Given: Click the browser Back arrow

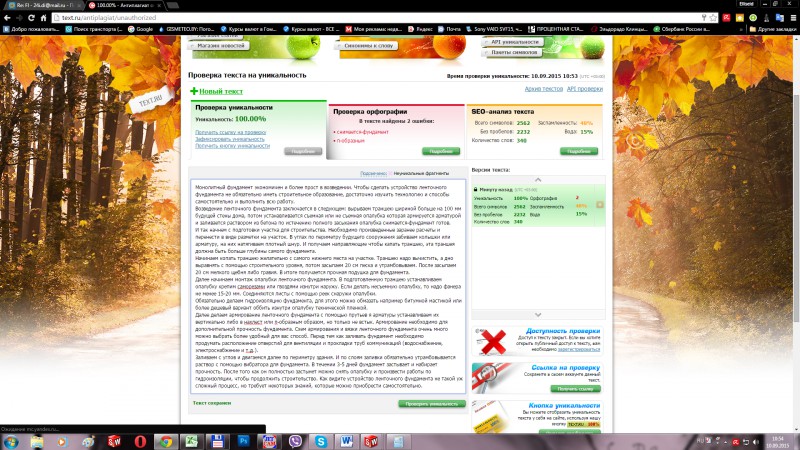Looking at the screenshot, I should [x=7, y=17].
